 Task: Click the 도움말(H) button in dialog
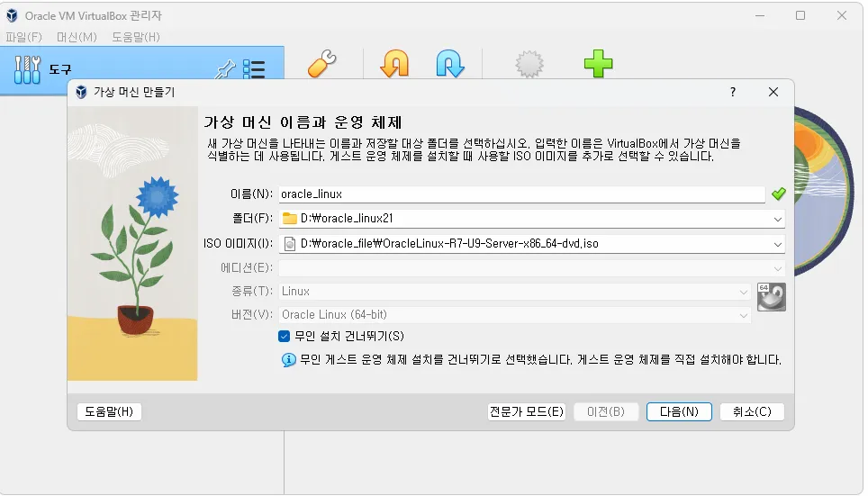click(109, 412)
